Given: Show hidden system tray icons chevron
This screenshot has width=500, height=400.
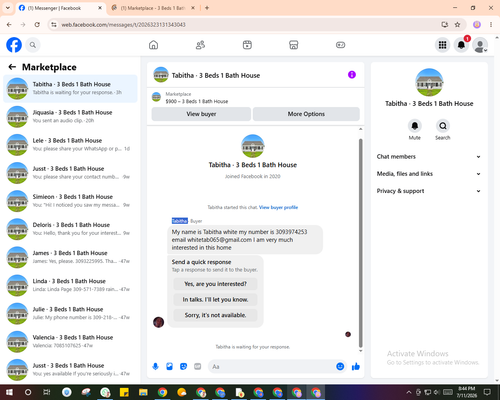Looking at the screenshot, I should pyautogui.click(x=409, y=392).
